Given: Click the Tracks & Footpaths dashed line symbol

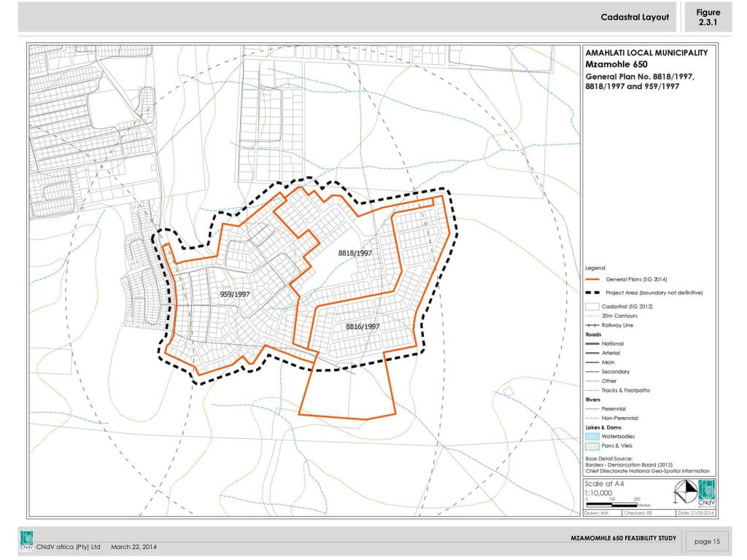Looking at the screenshot, I should 592,391.
